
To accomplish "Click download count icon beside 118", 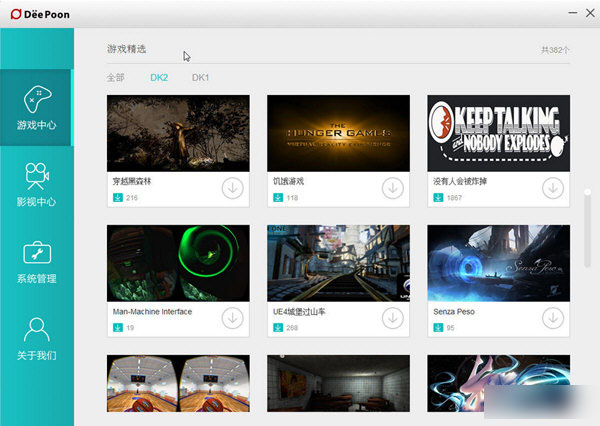I will click(278, 197).
